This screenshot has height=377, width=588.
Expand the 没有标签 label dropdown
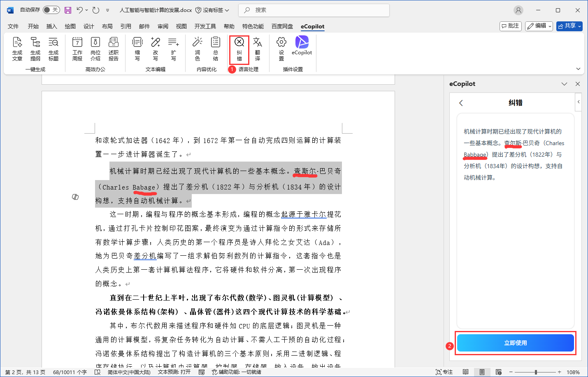click(x=212, y=10)
